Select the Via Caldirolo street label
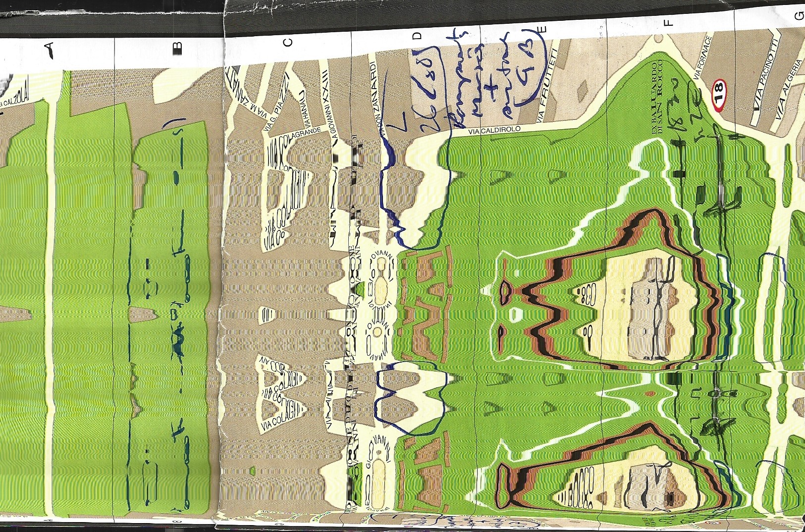This screenshot has height=532, width=805. [x=495, y=130]
